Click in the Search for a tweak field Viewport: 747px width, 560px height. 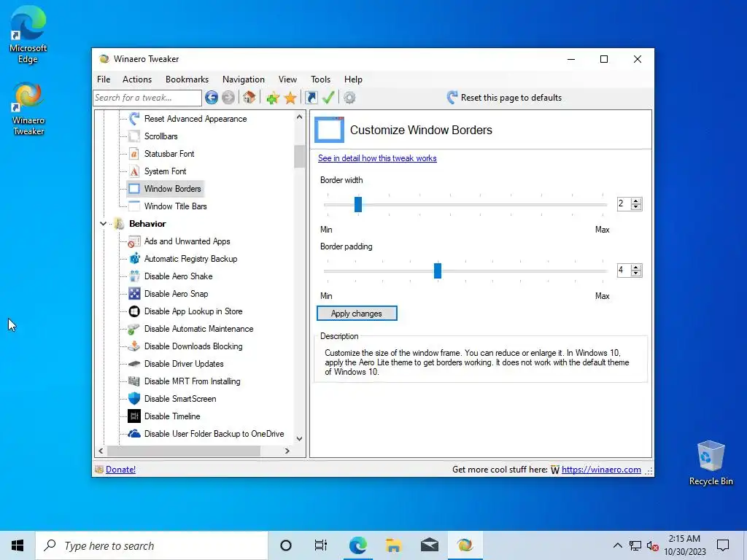click(147, 98)
